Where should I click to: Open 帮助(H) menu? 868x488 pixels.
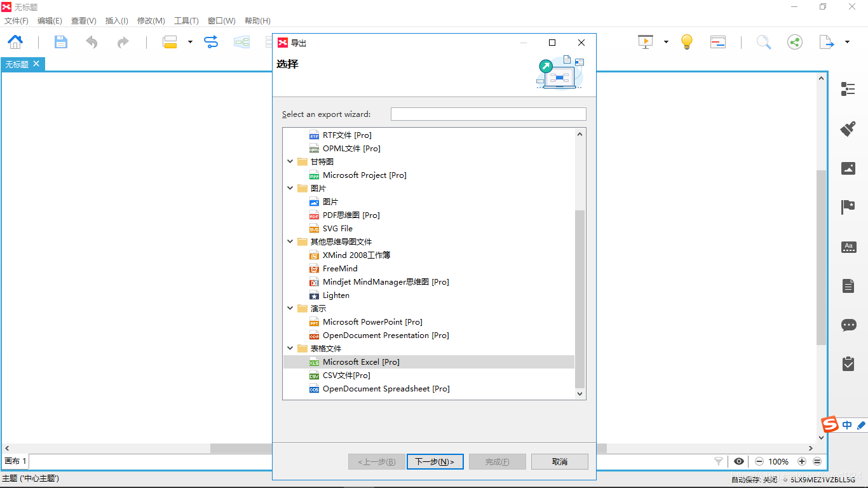click(257, 21)
